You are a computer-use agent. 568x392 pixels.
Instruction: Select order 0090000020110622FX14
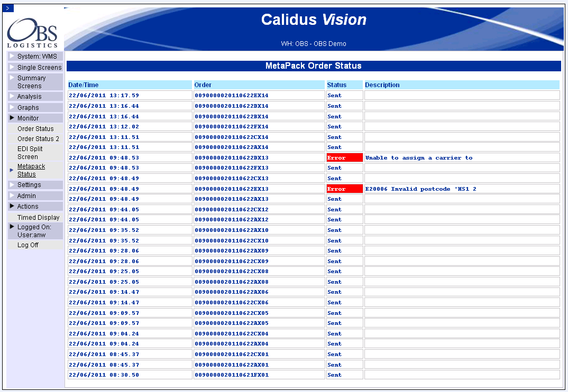click(x=232, y=127)
